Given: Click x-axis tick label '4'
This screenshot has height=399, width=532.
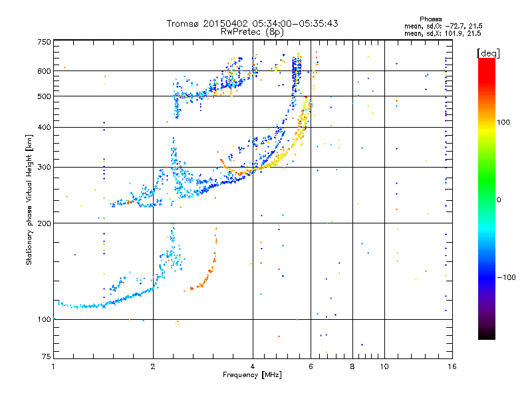Looking at the screenshot, I should (x=253, y=366).
